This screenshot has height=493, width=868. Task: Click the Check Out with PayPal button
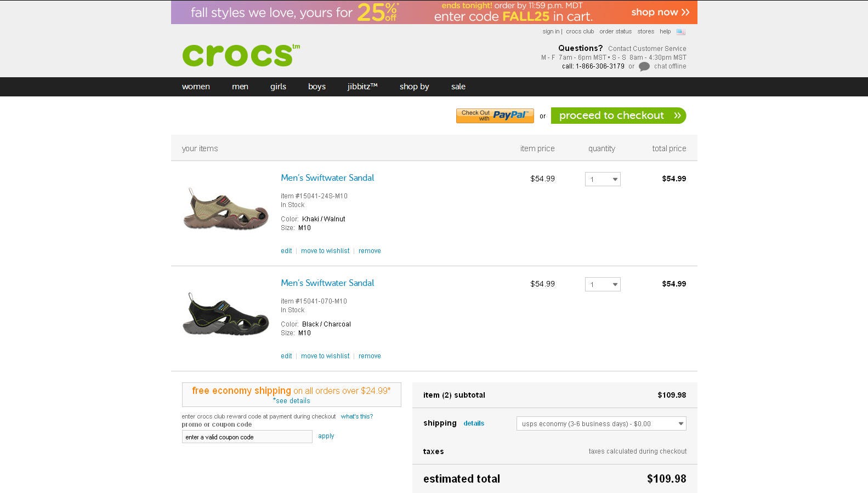click(x=495, y=116)
